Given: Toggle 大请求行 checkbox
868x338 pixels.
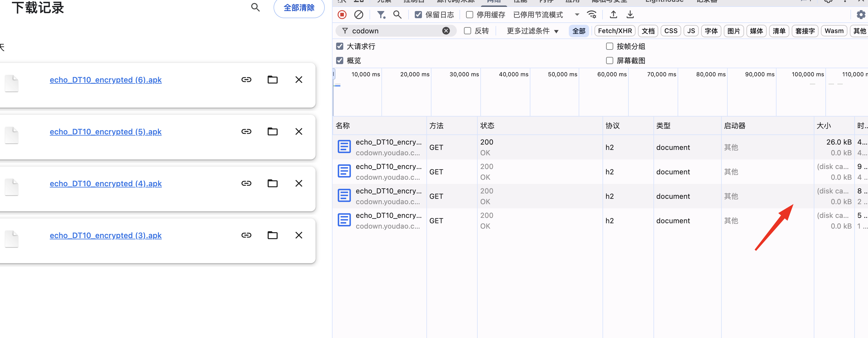Looking at the screenshot, I should click(340, 46).
